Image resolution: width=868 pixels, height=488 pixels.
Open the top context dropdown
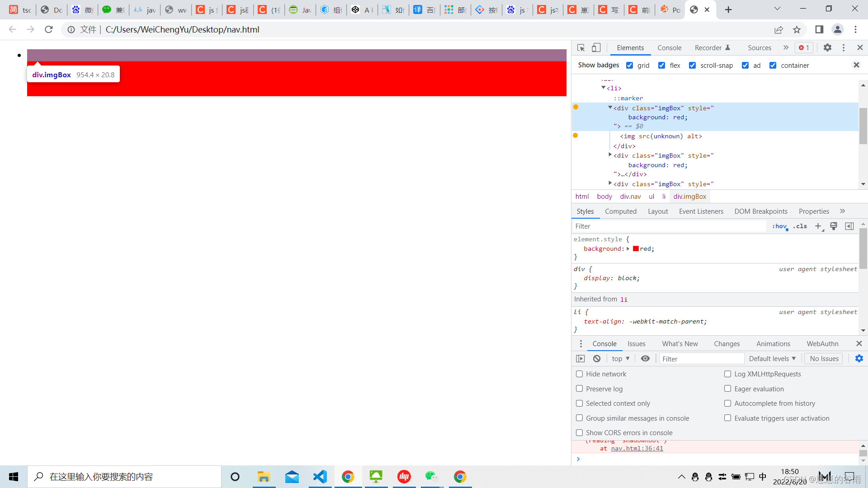[621, 358]
